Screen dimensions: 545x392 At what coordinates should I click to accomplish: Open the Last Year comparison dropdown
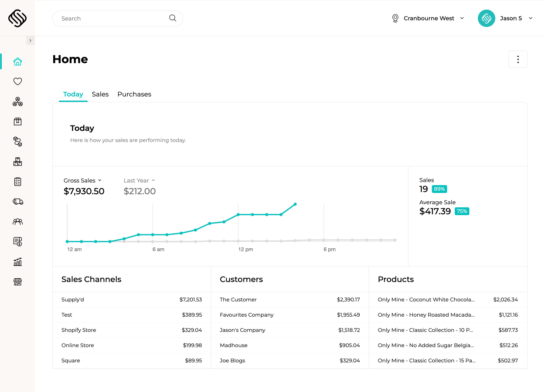(x=139, y=180)
